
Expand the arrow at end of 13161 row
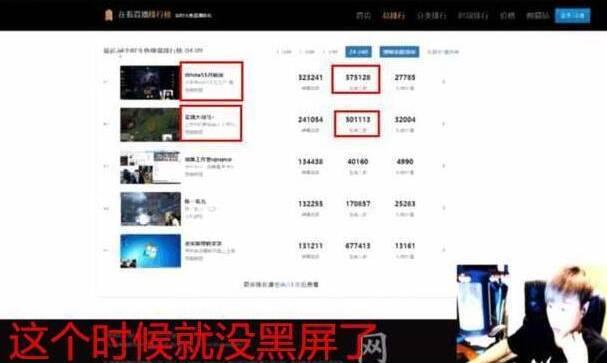(x=444, y=250)
